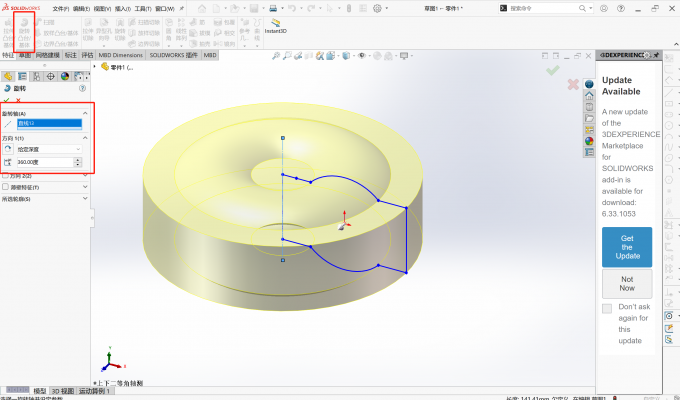
Task: Open the 给定深度 revolve type dropdown
Action: [x=49, y=149]
